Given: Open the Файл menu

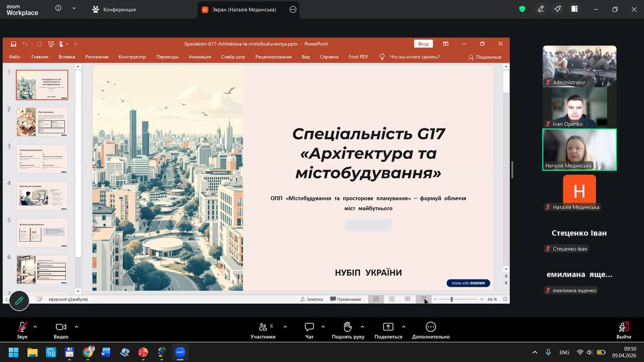Looking at the screenshot, I should 14,57.
